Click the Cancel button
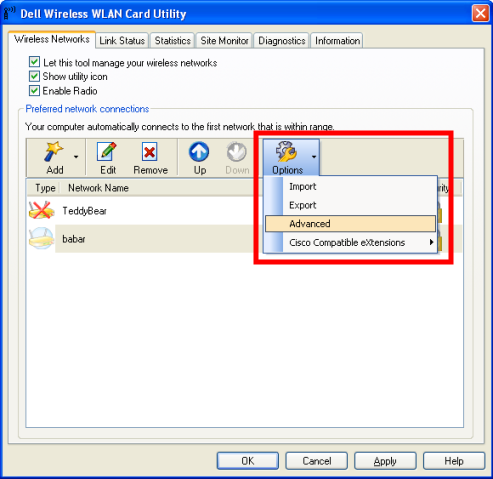 (317, 461)
